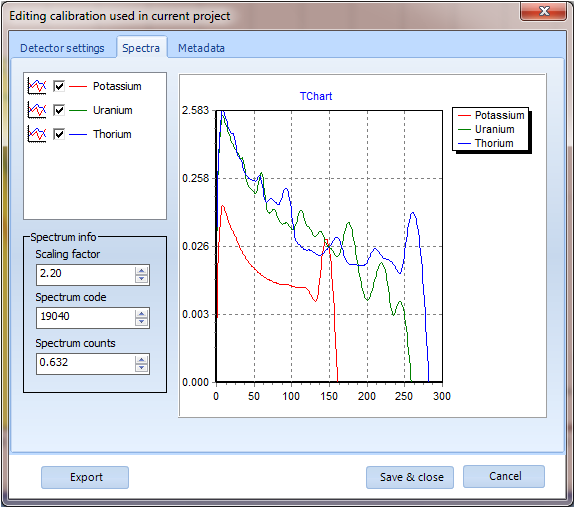This screenshot has height=508, width=575.
Task: Click the Uranium series chart icon
Action: point(37,110)
